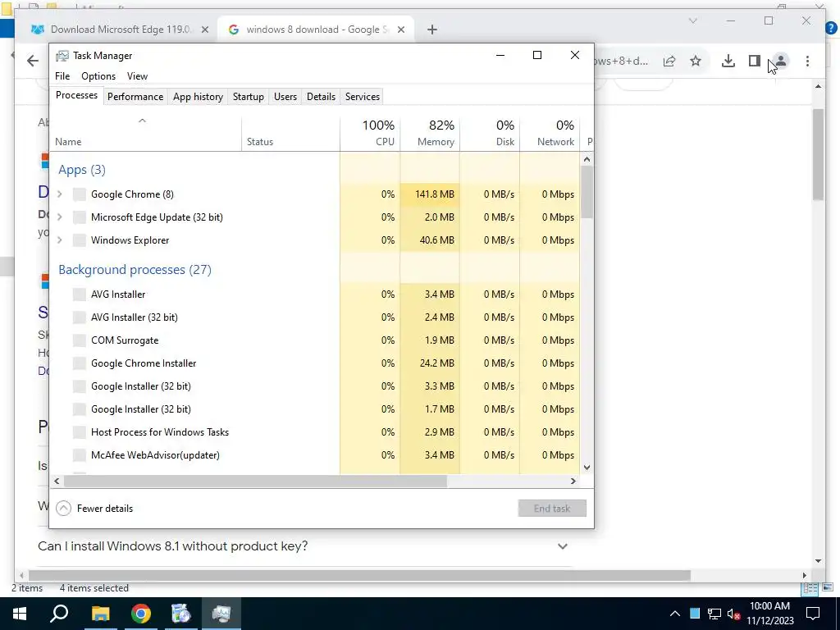Close the windows 8 download Google tab
Viewport: 840px width, 630px height.
[x=400, y=30]
